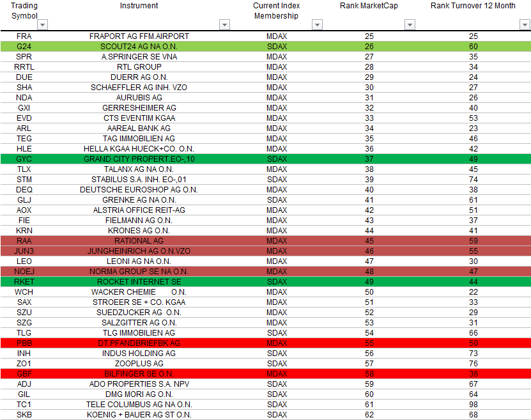Select INDUS HOLDING AG cell
Image resolution: width=531 pixels, height=420 pixels.
[139, 354]
